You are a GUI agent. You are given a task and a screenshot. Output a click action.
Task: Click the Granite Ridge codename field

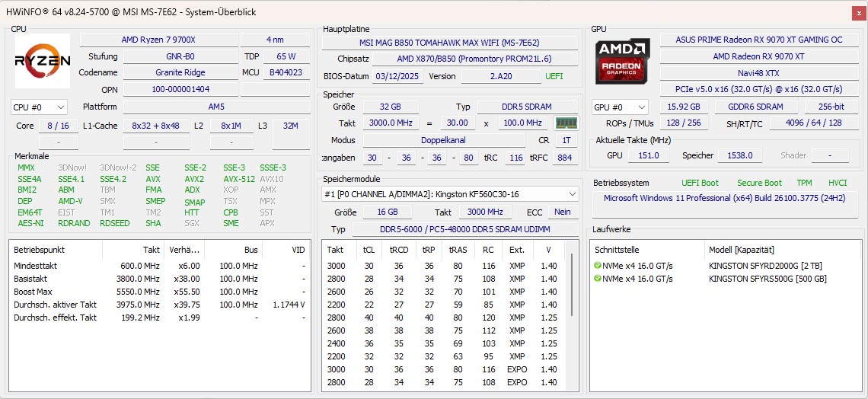(180, 72)
